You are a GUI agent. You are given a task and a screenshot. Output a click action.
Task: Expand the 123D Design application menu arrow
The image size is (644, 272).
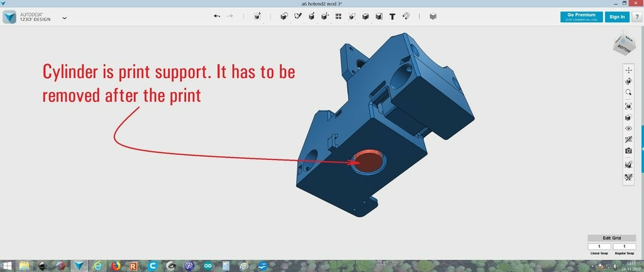click(64, 18)
